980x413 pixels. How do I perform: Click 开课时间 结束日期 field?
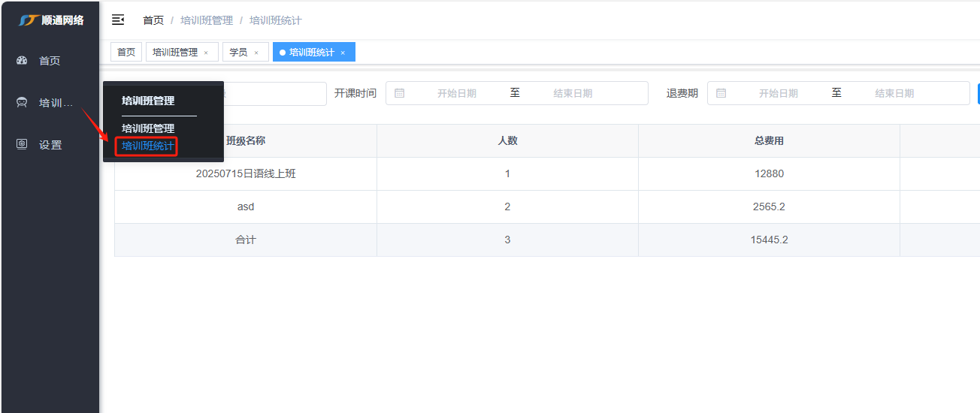point(573,93)
